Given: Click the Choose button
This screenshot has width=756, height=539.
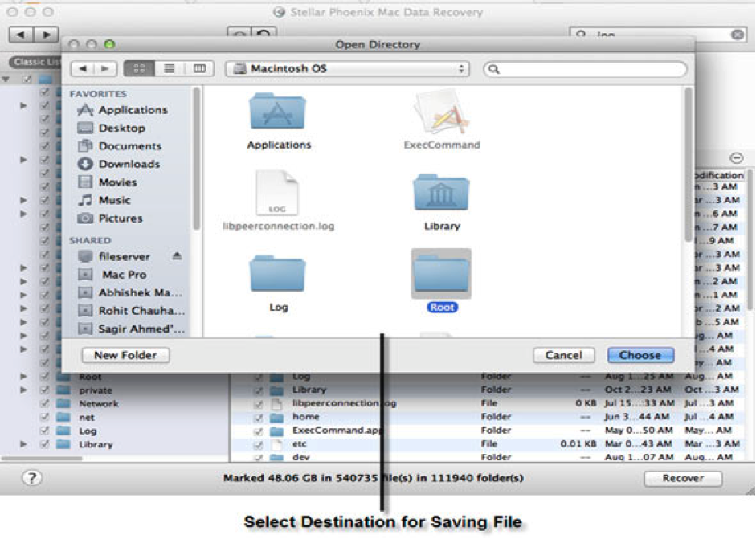Looking at the screenshot, I should (x=640, y=355).
